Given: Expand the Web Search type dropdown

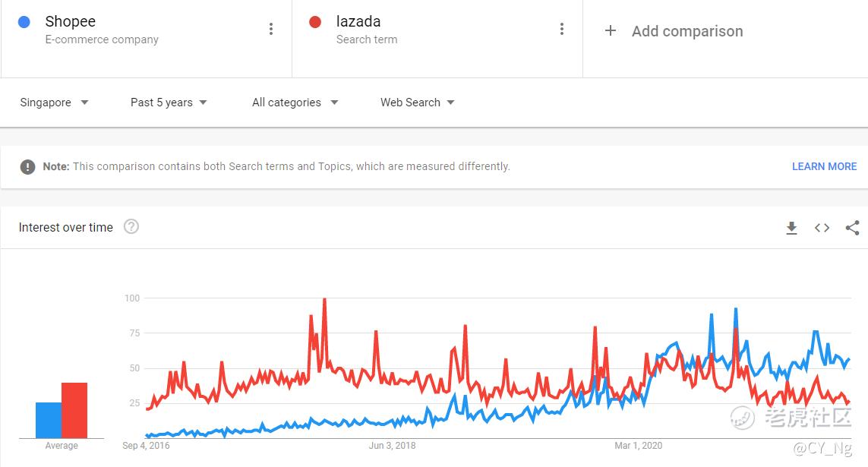Looking at the screenshot, I should pos(418,103).
